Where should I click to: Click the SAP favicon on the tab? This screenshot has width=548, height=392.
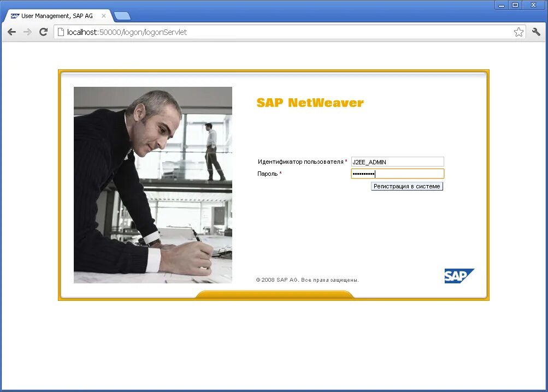(x=15, y=16)
